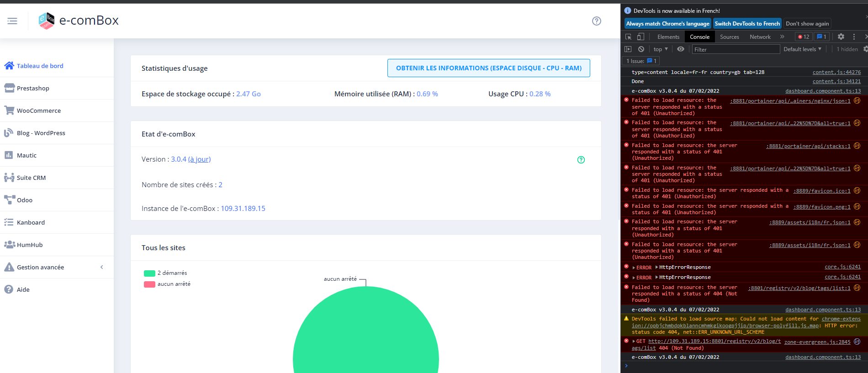
Task: Click the red 12 errors counter
Action: (804, 37)
